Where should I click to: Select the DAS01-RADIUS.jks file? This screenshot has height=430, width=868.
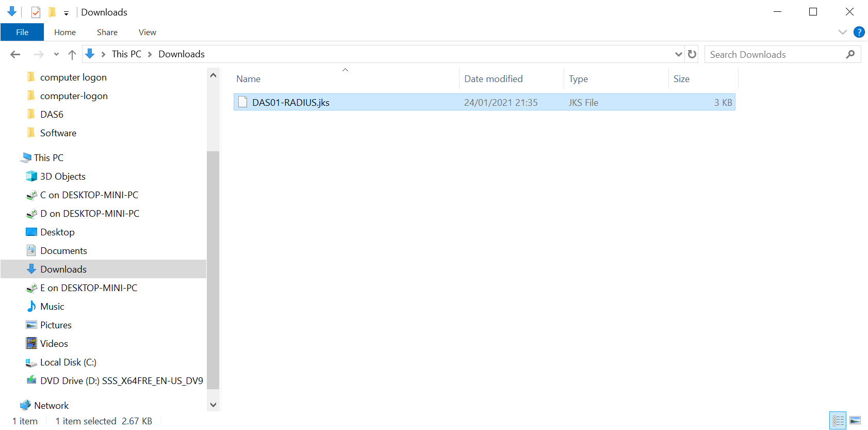tap(290, 102)
